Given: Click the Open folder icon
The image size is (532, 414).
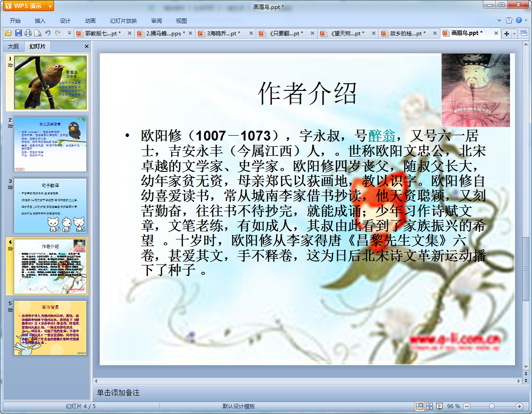Looking at the screenshot, I should 8,33.
